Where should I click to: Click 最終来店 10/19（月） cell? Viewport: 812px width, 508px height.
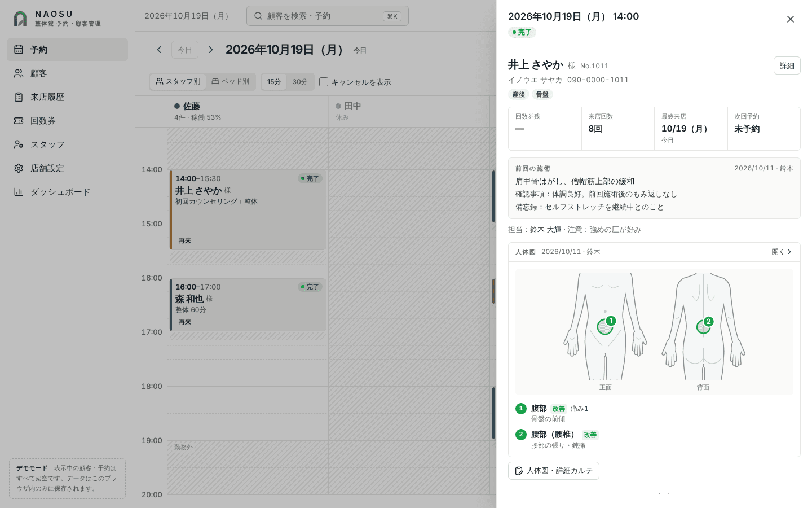click(691, 129)
